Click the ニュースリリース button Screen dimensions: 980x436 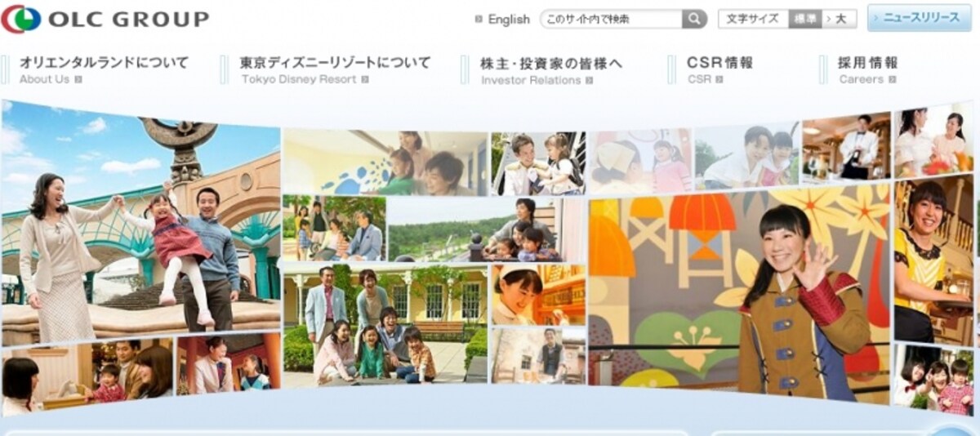pyautogui.click(x=920, y=18)
